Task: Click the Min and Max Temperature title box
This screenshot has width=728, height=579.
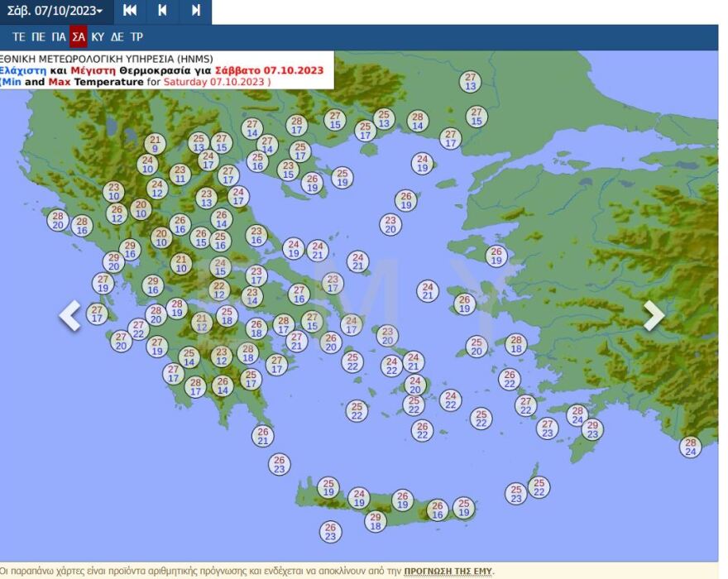Action: (x=166, y=70)
